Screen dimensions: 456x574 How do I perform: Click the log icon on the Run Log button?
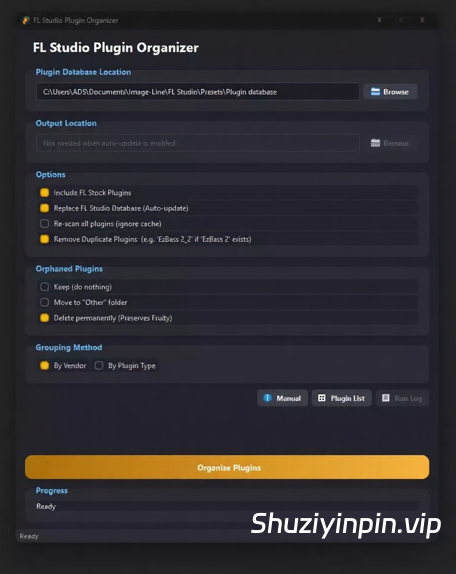(x=386, y=398)
